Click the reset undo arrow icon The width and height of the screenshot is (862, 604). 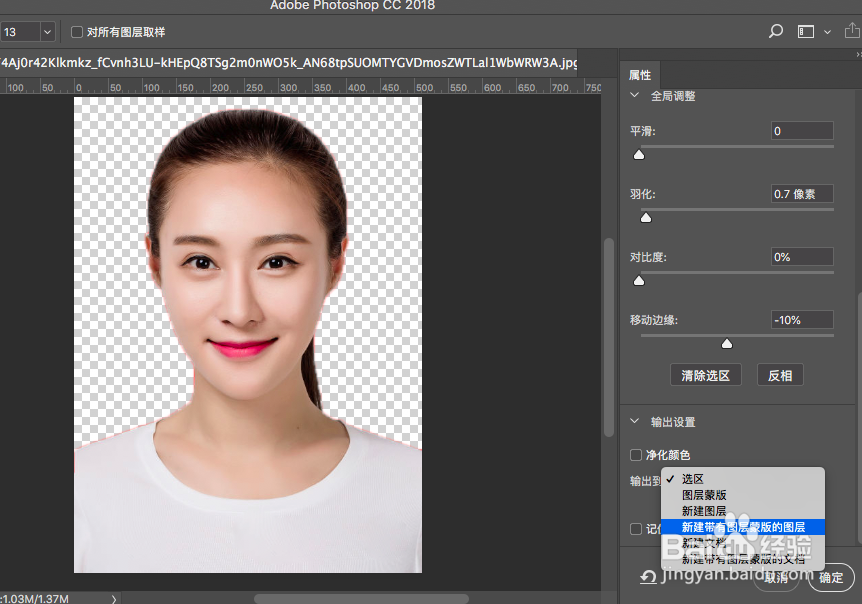coord(648,577)
